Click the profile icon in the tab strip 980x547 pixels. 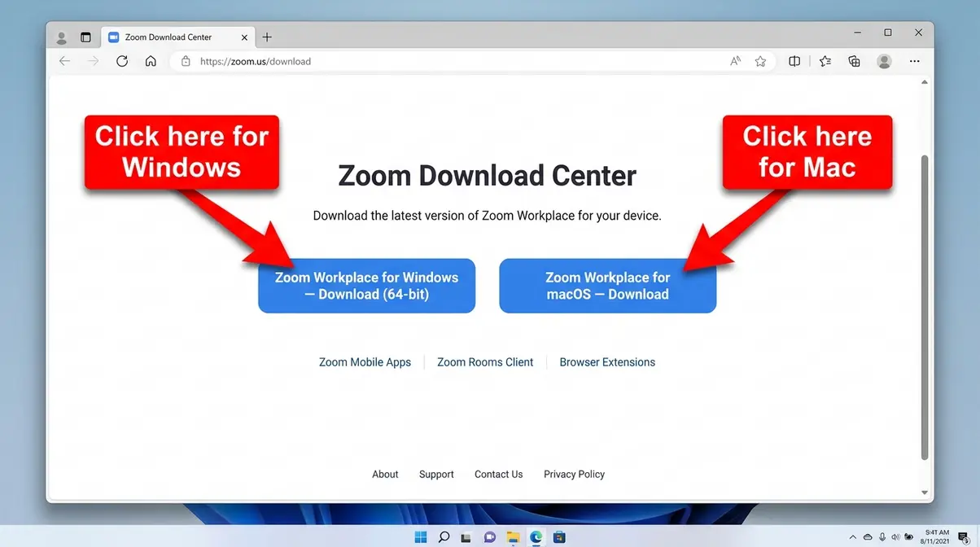(x=62, y=37)
